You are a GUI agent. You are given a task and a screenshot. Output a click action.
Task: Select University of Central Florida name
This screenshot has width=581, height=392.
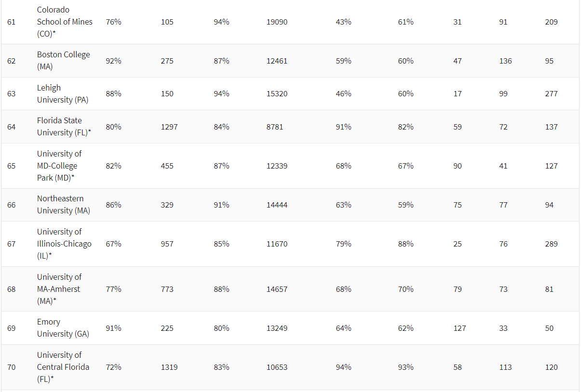click(x=63, y=367)
